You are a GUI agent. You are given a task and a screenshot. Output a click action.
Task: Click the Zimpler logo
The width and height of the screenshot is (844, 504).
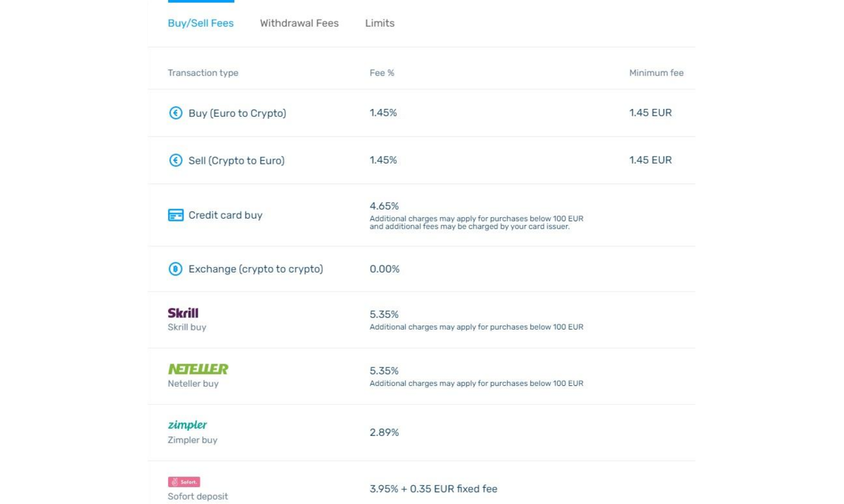pyautogui.click(x=187, y=425)
